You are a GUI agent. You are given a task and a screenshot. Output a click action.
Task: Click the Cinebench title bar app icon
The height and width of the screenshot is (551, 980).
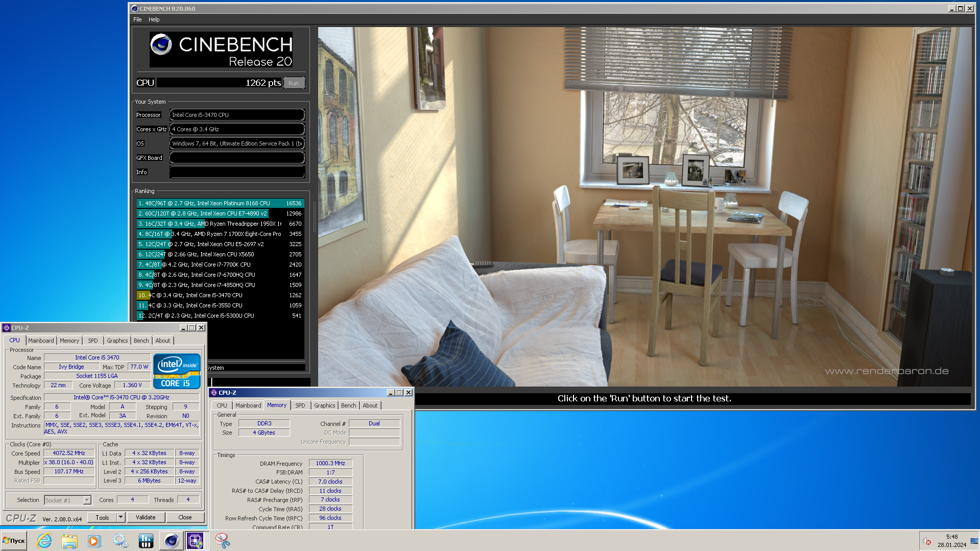[135, 8]
